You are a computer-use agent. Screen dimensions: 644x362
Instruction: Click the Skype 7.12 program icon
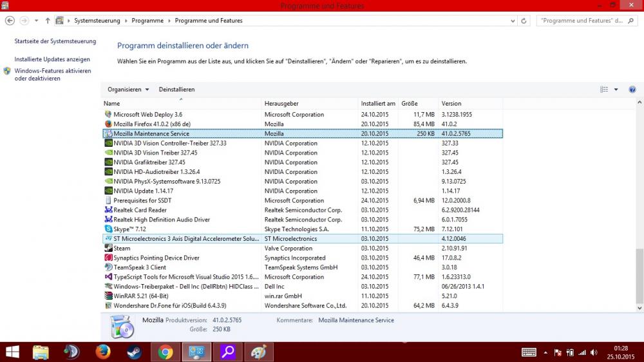[x=108, y=229]
